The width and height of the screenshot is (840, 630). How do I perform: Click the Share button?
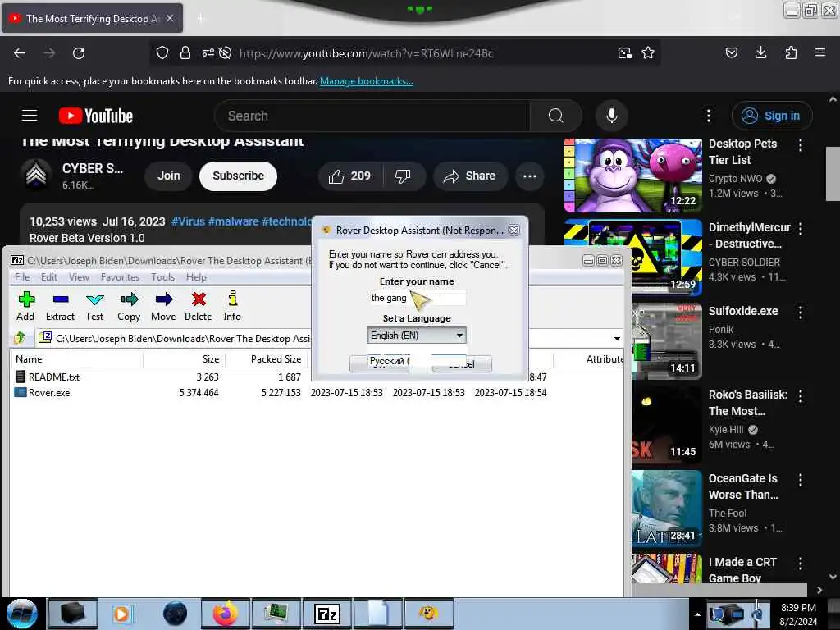(x=470, y=176)
